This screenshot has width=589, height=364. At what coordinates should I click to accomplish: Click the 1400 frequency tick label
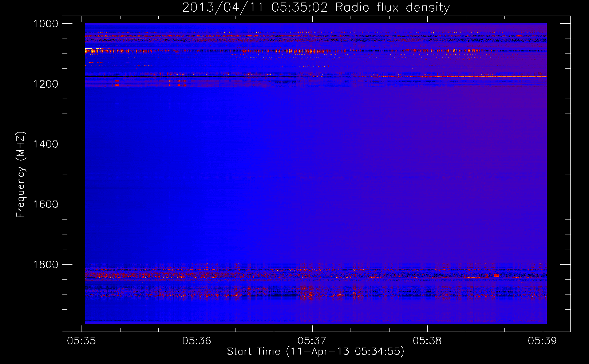46,144
